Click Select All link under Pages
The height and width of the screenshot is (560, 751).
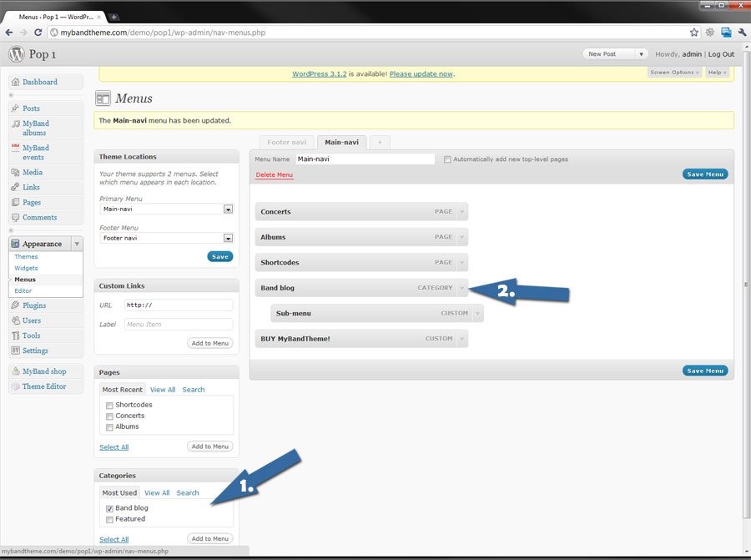pyautogui.click(x=114, y=447)
